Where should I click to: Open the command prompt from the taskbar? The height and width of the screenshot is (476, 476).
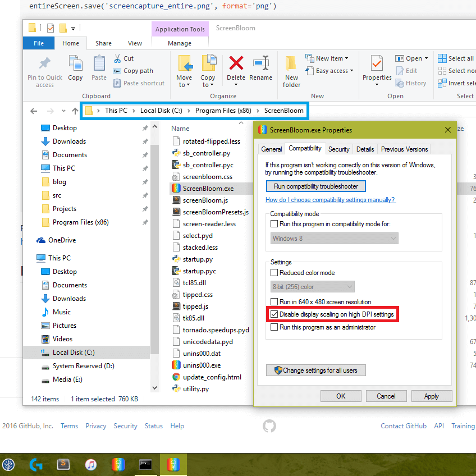click(145, 464)
